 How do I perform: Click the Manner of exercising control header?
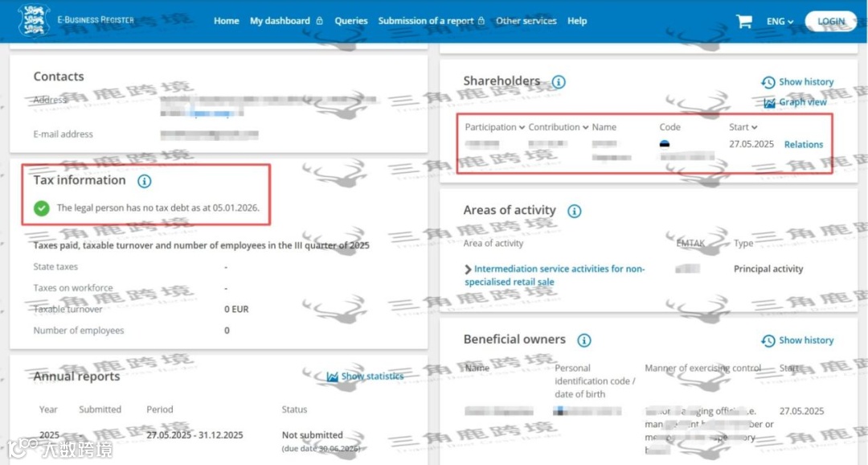pos(703,368)
